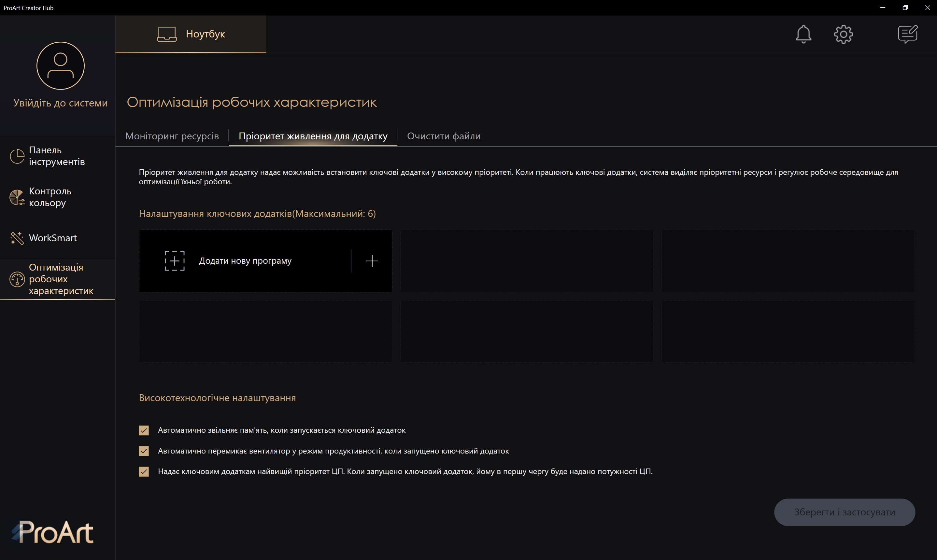Click the plus icon to add a program
Screen dimensions: 937x560
[x=372, y=261]
